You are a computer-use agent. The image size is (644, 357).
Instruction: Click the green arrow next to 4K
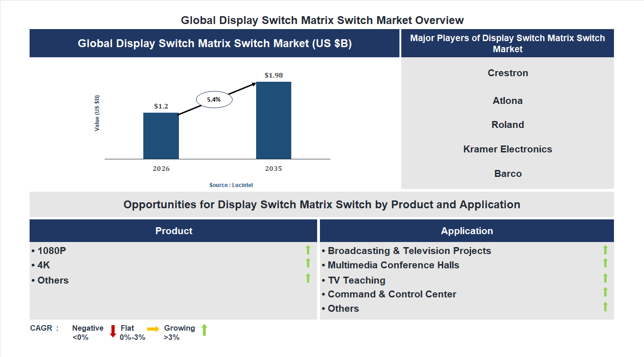(308, 264)
